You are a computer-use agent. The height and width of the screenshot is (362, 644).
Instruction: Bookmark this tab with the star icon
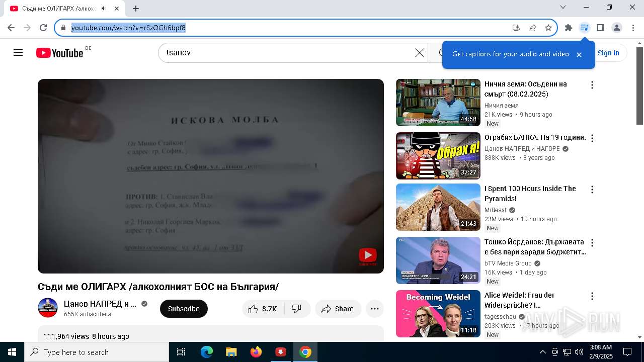[548, 28]
